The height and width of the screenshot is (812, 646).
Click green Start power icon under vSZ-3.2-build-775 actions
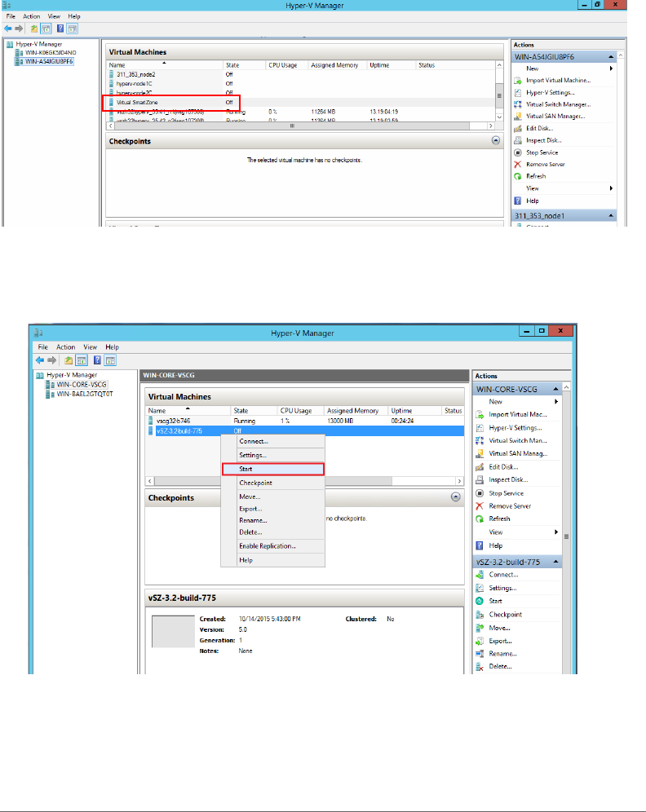coord(480,601)
